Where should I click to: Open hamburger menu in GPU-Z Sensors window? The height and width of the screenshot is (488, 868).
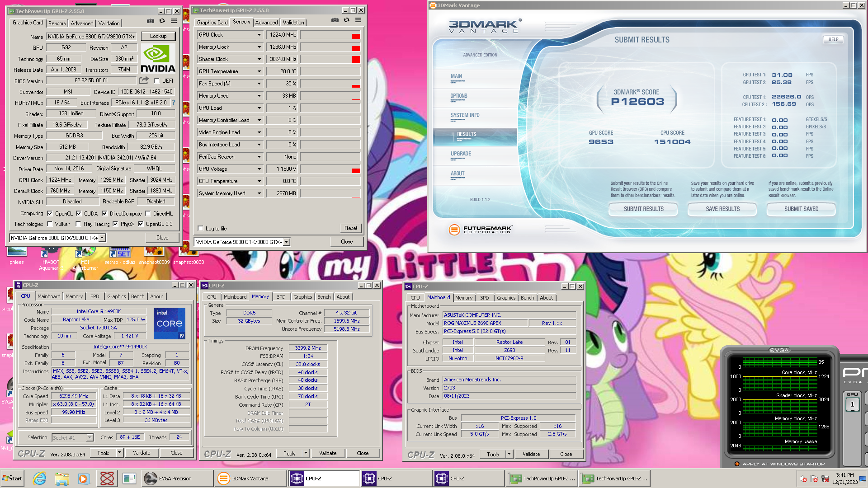point(358,20)
